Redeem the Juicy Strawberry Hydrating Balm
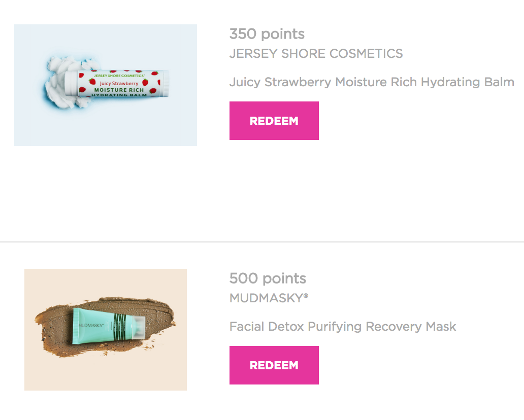524x420 pixels. click(x=274, y=121)
